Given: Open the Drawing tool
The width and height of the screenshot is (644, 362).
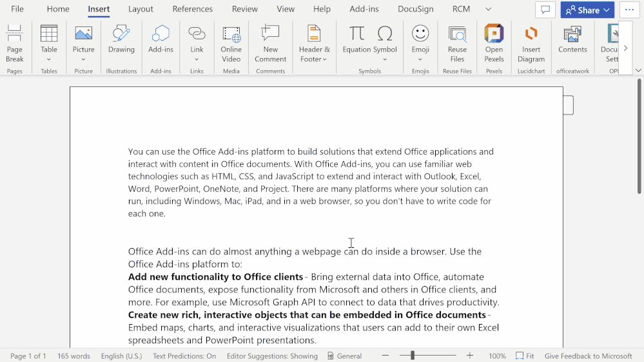Looking at the screenshot, I should (x=121, y=39).
